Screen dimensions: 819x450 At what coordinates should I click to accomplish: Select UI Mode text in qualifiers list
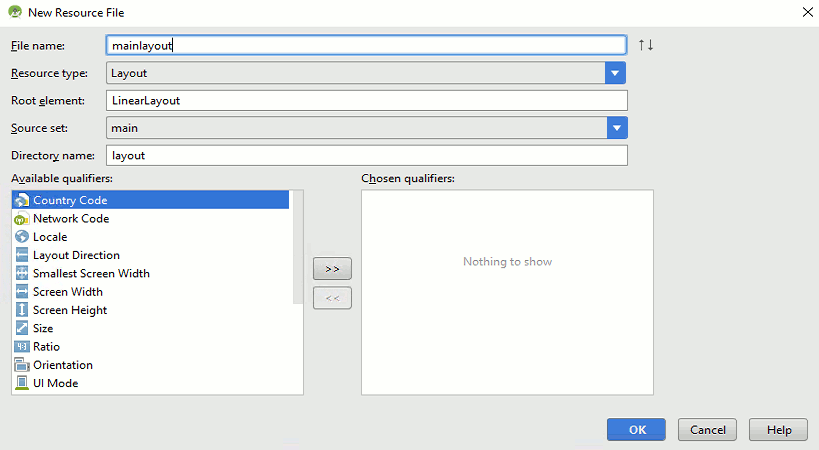click(55, 383)
